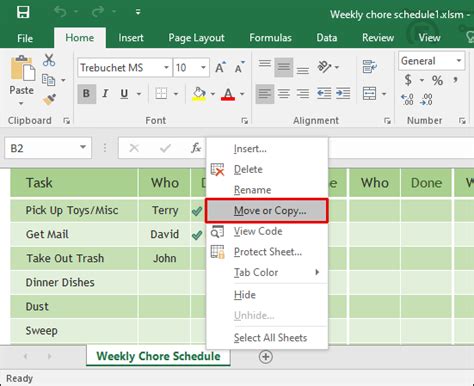Expand the Borders options arrow
Image resolution: width=474 pixels, height=386 pixels.
click(x=176, y=94)
